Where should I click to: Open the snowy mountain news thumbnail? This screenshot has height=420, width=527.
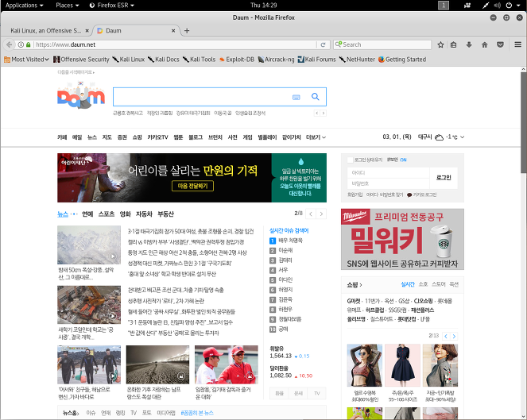pos(89,245)
